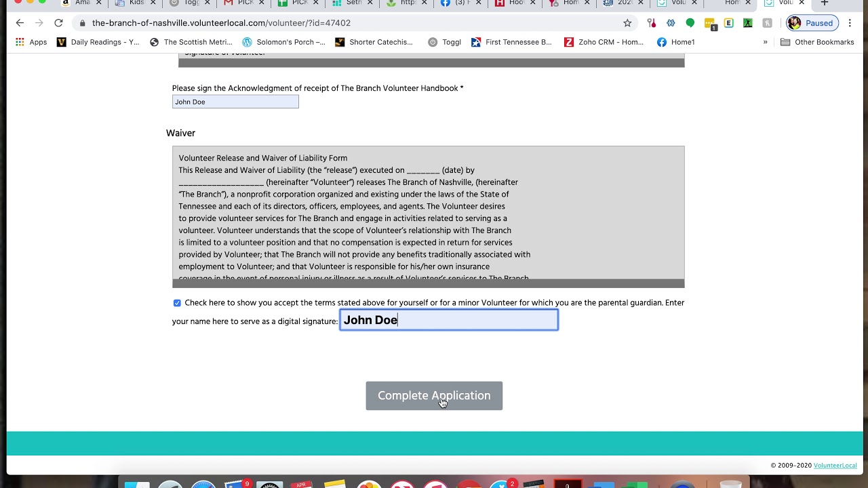Switch to the Facebook (3) tab
This screenshot has width=868, height=488.
pos(461,3)
